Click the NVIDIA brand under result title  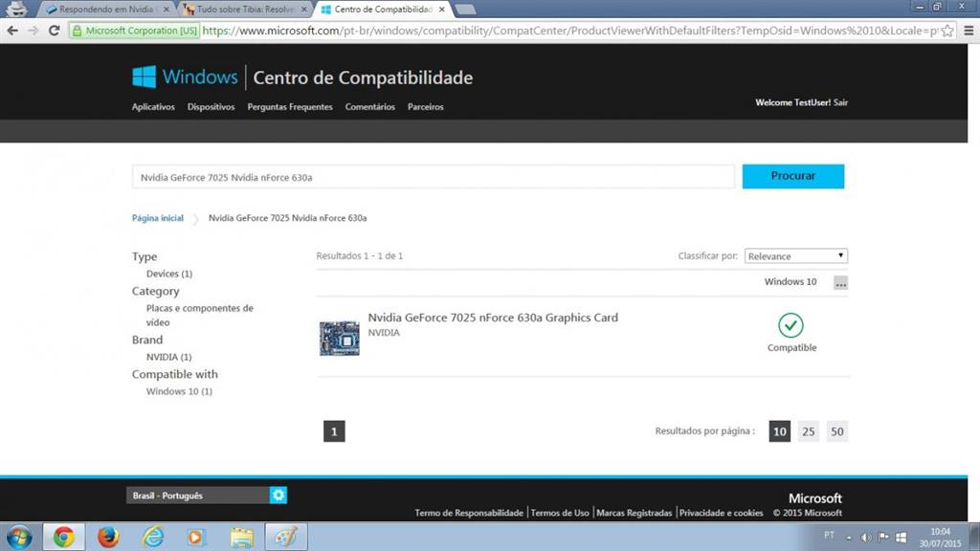(x=384, y=332)
